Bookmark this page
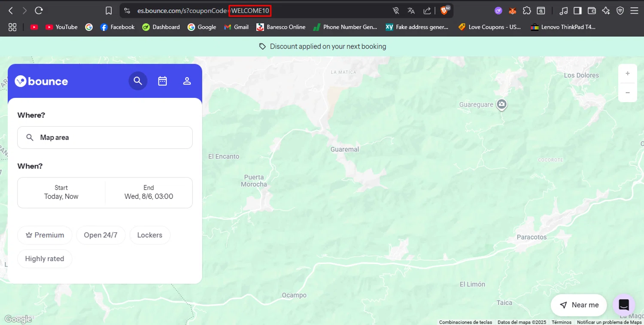 (x=109, y=11)
